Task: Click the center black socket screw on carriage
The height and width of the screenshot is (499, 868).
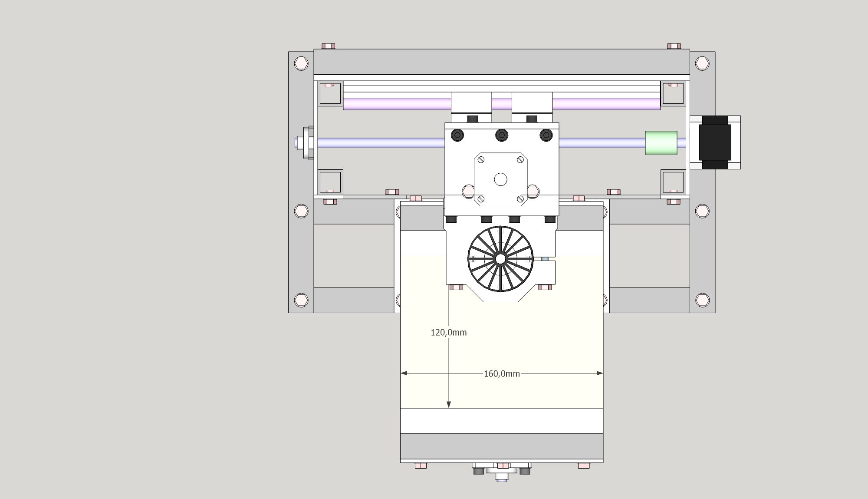Action: click(502, 135)
